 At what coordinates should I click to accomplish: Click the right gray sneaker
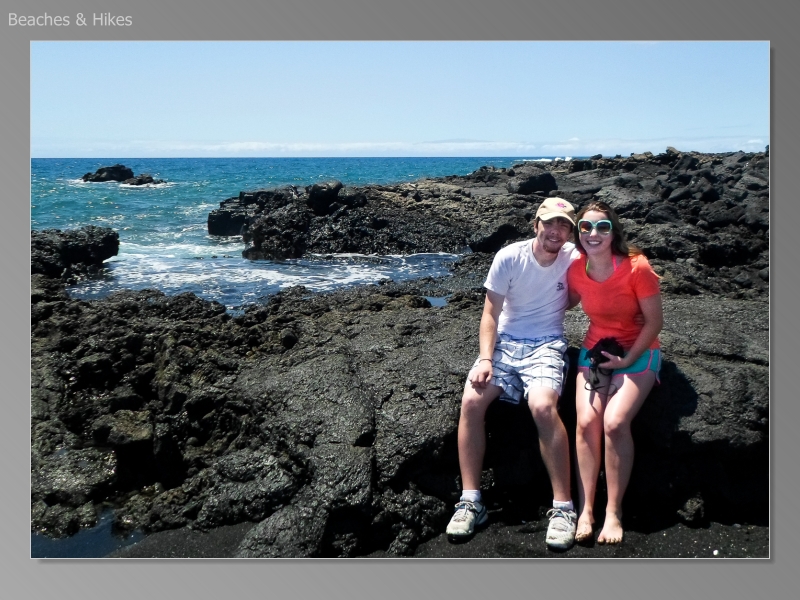pyautogui.click(x=561, y=526)
